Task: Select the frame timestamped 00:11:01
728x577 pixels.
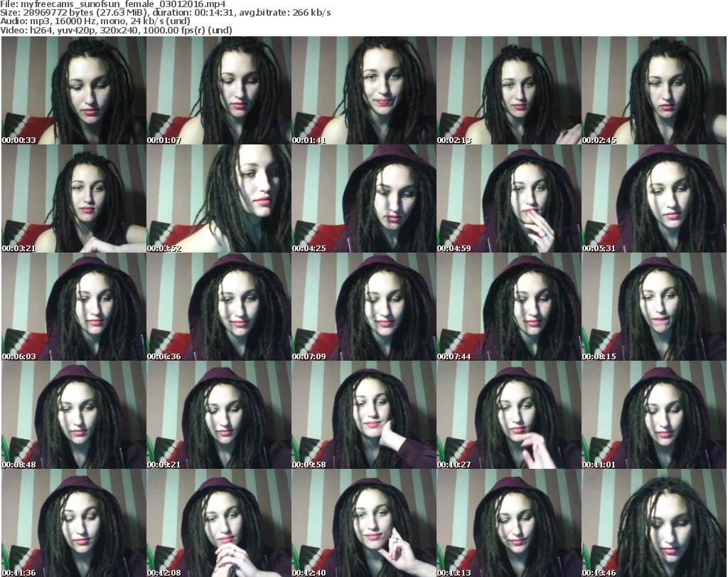Action: (654, 415)
